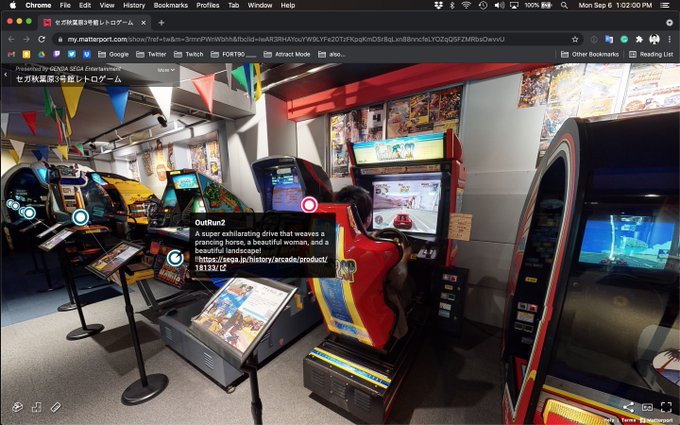The width and height of the screenshot is (680, 425).
Task: Open the Bitwarden shield bookmark icon
Action: coord(87,54)
